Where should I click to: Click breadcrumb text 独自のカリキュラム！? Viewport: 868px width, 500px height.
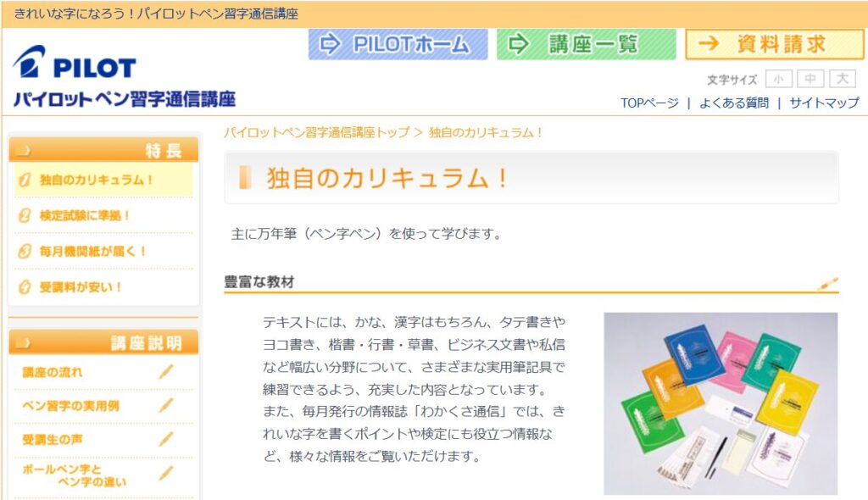click(486, 132)
